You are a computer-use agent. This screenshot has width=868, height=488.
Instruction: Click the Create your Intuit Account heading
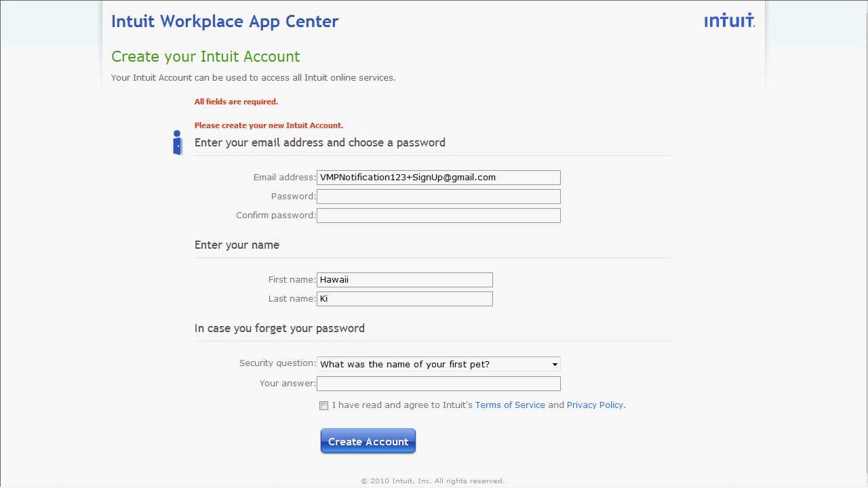point(205,56)
